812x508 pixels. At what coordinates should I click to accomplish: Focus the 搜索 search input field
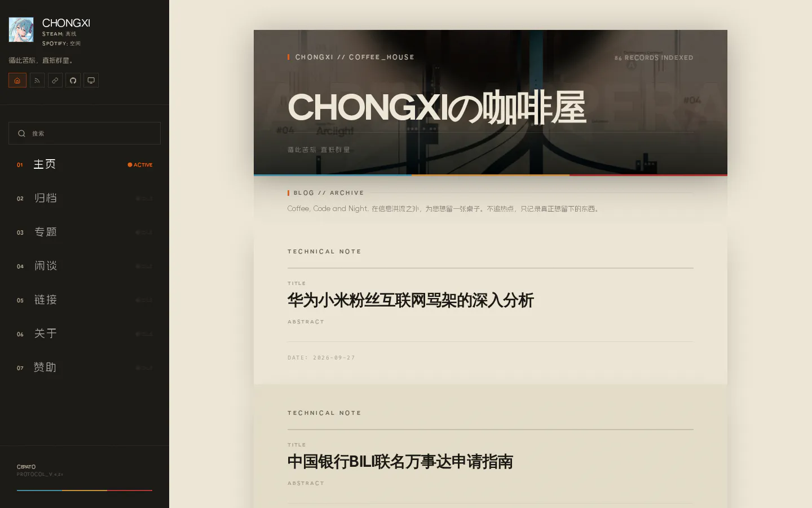85,133
